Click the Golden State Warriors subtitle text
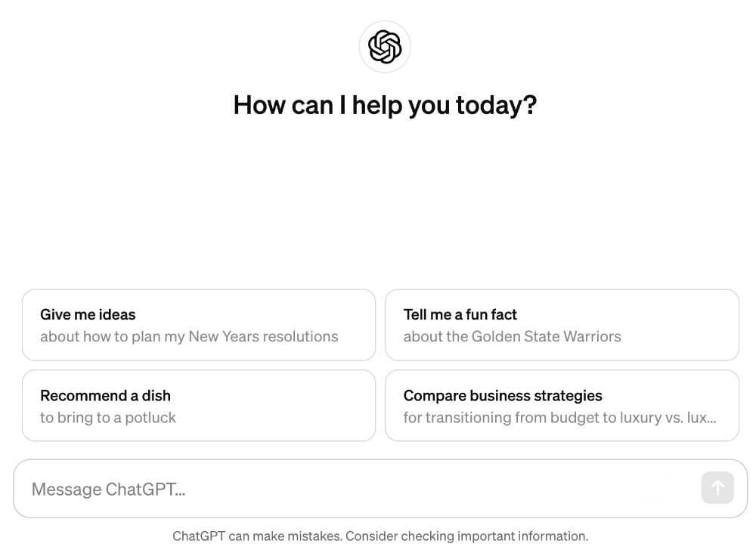756x550 pixels. tap(512, 337)
